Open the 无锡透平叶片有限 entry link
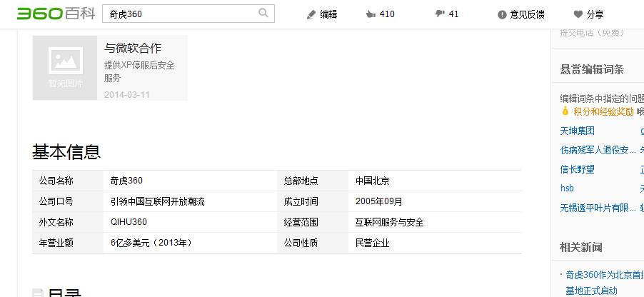 click(598, 208)
